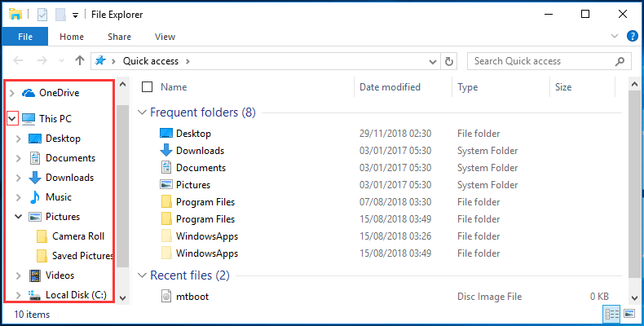Click the Back navigation arrow
Image resolution: width=644 pixels, height=326 pixels.
pyautogui.click(x=18, y=61)
